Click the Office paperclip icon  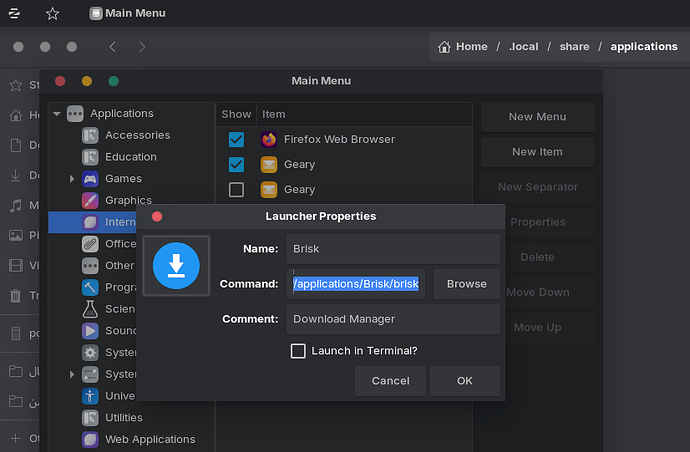90,243
